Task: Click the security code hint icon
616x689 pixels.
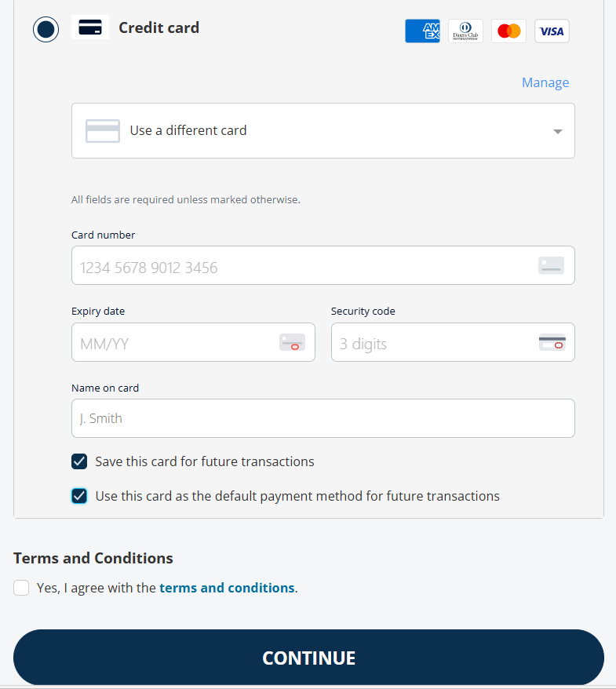Action: (552, 342)
